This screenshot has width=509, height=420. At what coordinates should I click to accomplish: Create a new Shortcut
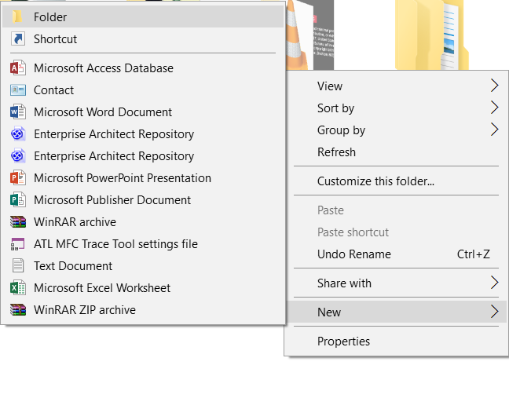click(143, 38)
